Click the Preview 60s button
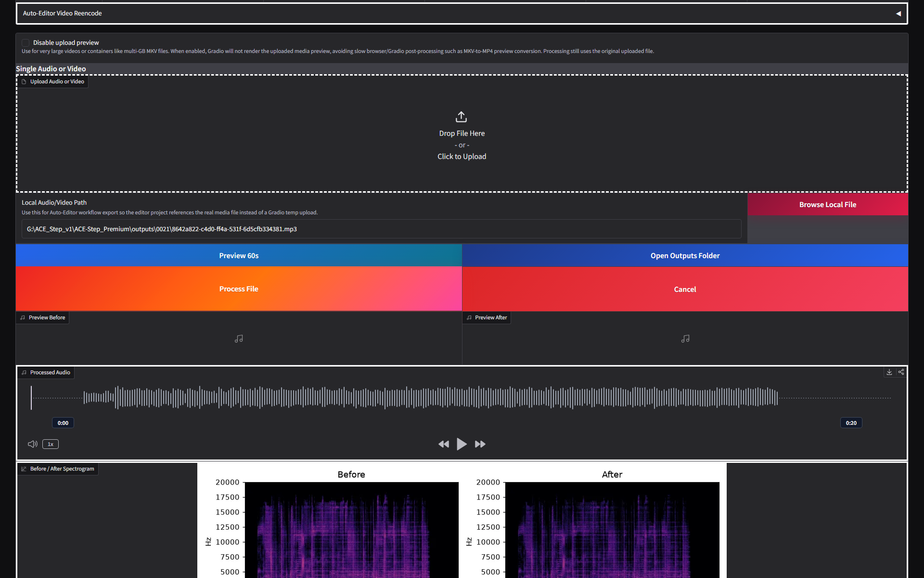The height and width of the screenshot is (578, 924). click(x=239, y=256)
